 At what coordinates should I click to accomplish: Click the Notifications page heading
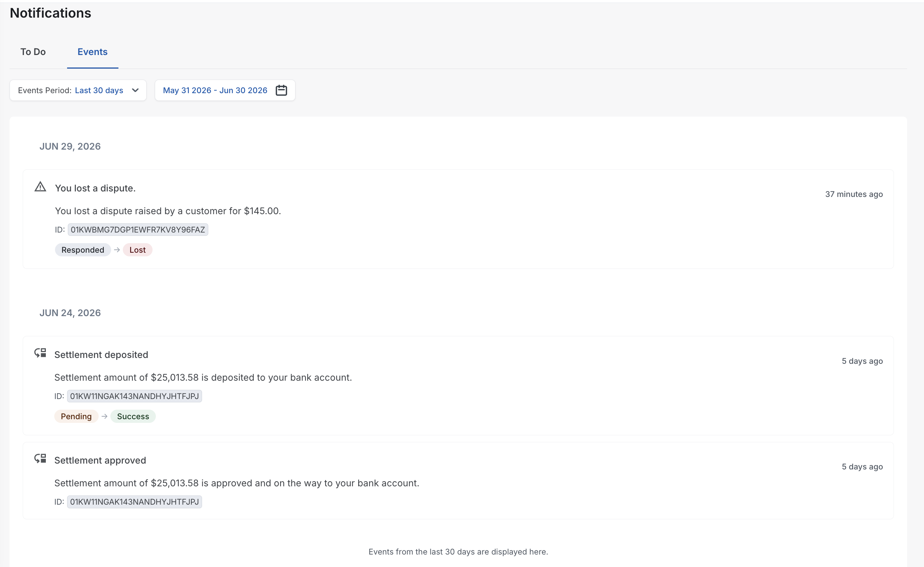point(50,13)
